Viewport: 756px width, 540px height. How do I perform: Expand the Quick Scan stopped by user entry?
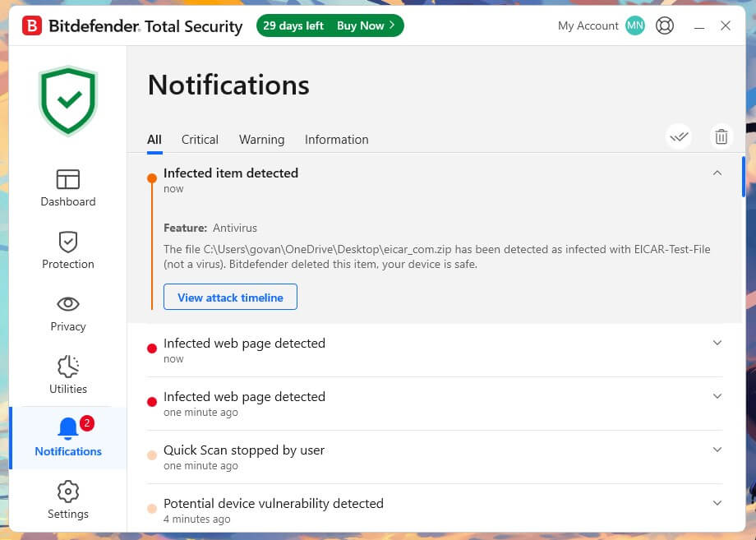717,450
